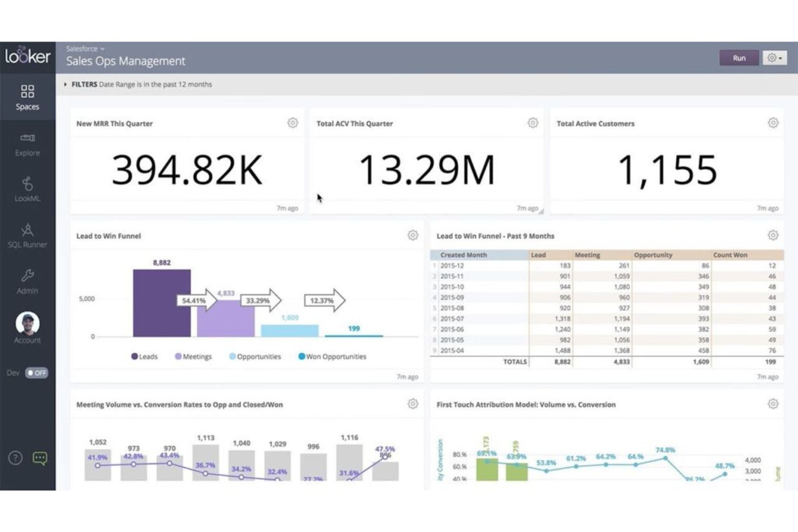Click the 54.41% conversion arrow
Image resolution: width=798 pixels, height=532 pixels.
tap(197, 300)
